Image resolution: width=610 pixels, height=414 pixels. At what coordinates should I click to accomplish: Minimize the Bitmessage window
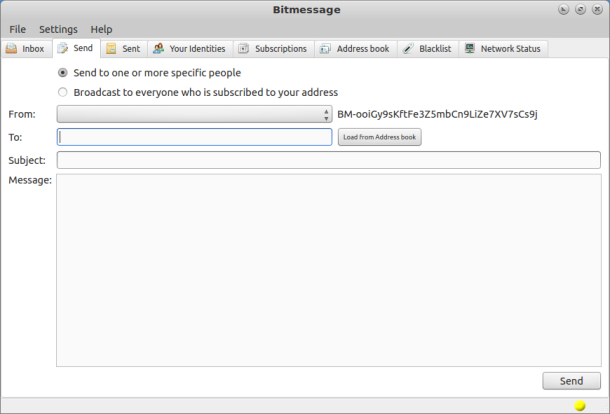point(563,9)
